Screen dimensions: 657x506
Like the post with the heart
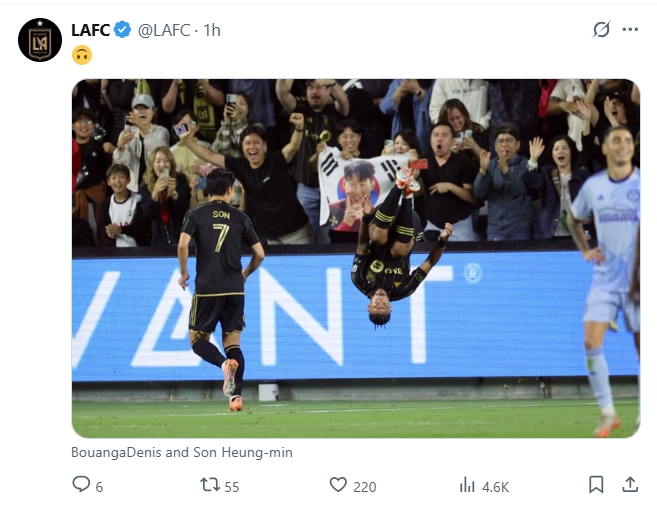(x=339, y=485)
